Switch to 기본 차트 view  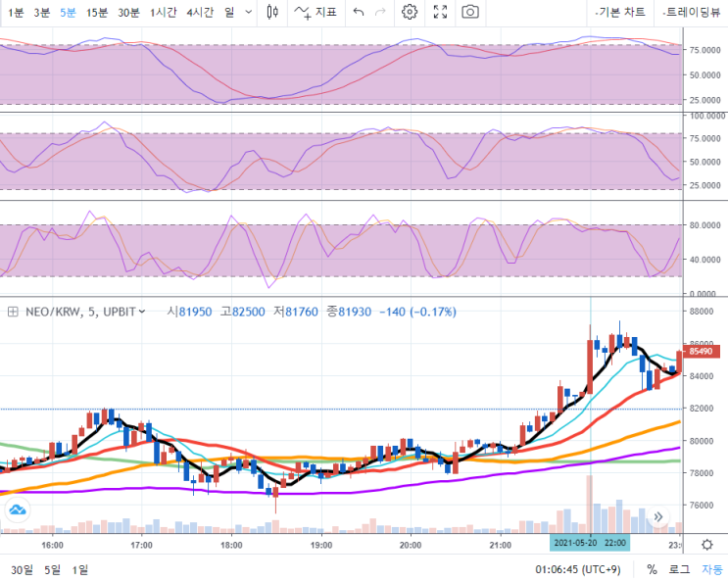(x=620, y=12)
